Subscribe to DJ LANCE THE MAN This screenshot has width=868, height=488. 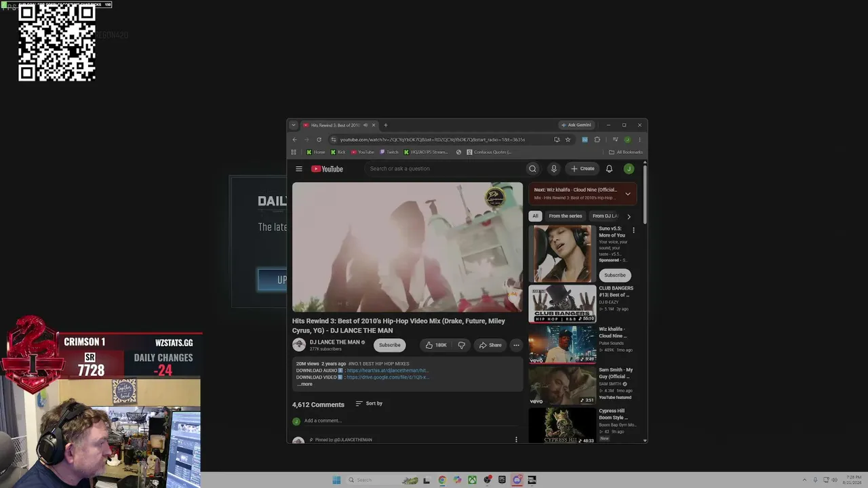(389, 345)
